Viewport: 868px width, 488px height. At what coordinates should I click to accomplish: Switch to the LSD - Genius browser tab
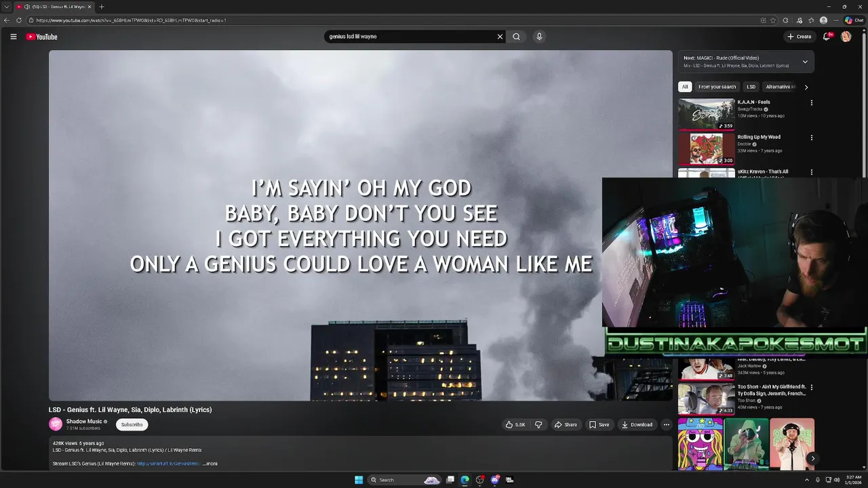(x=54, y=7)
